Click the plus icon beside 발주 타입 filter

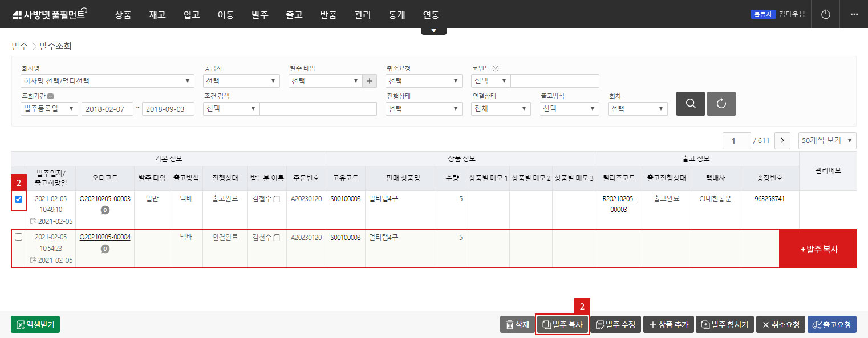click(x=370, y=80)
